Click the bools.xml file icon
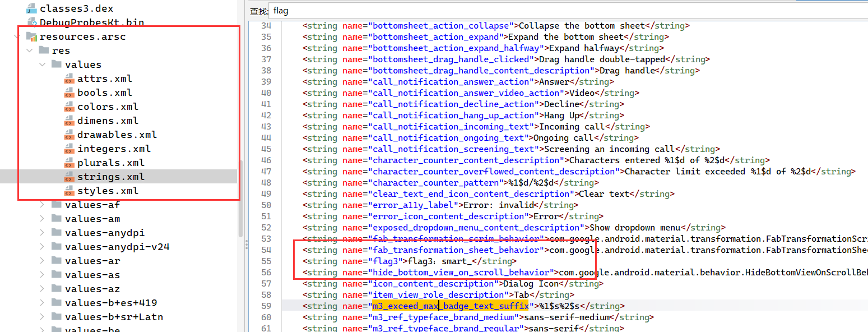 pos(69,93)
